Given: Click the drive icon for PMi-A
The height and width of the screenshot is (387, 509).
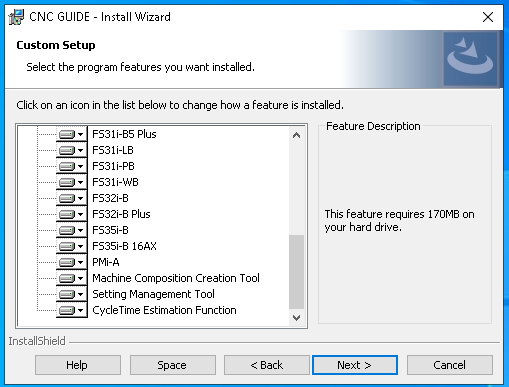Looking at the screenshot, I should pyautogui.click(x=71, y=262).
